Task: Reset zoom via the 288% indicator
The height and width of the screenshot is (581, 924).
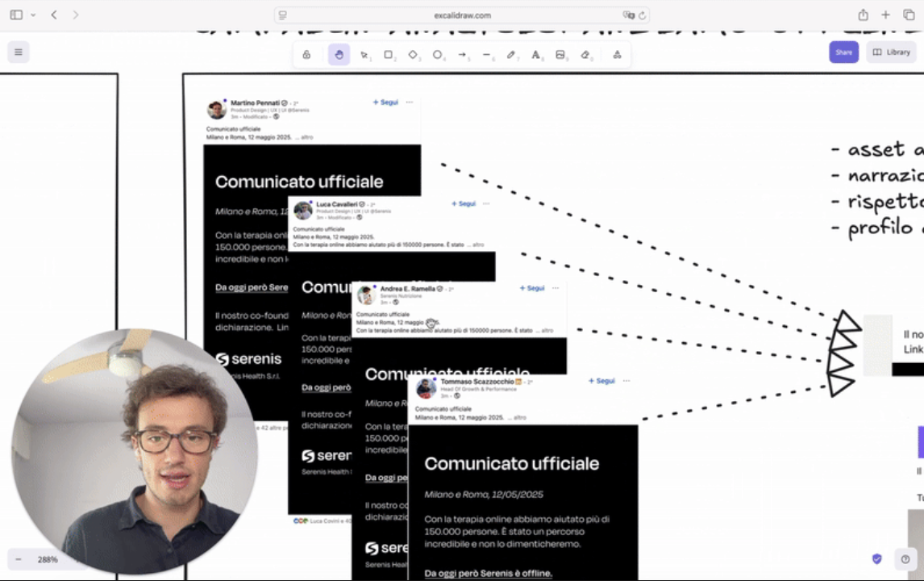Action: tap(48, 559)
